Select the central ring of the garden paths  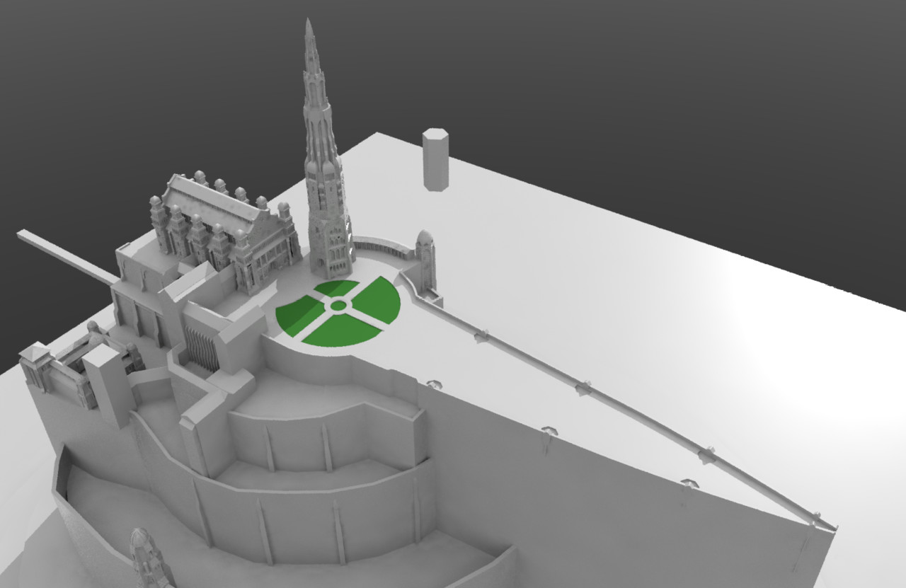pos(338,306)
